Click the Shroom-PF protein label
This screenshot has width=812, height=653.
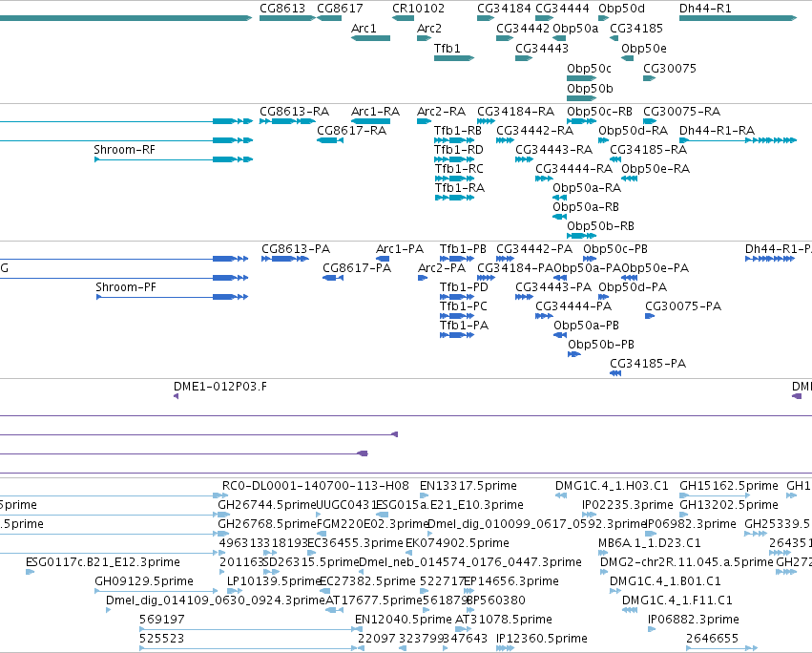click(125, 287)
